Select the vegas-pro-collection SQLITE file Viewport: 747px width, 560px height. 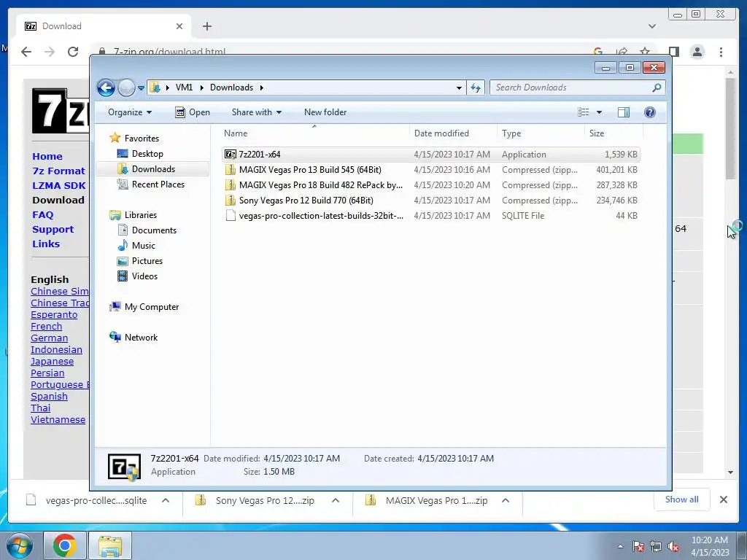pyautogui.click(x=431, y=216)
